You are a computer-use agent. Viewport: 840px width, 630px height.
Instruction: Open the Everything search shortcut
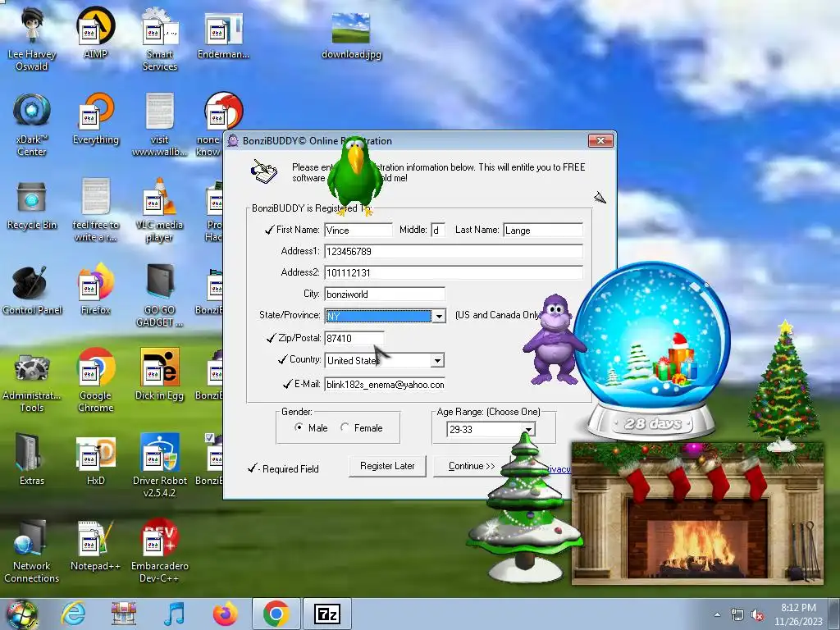pos(95,119)
